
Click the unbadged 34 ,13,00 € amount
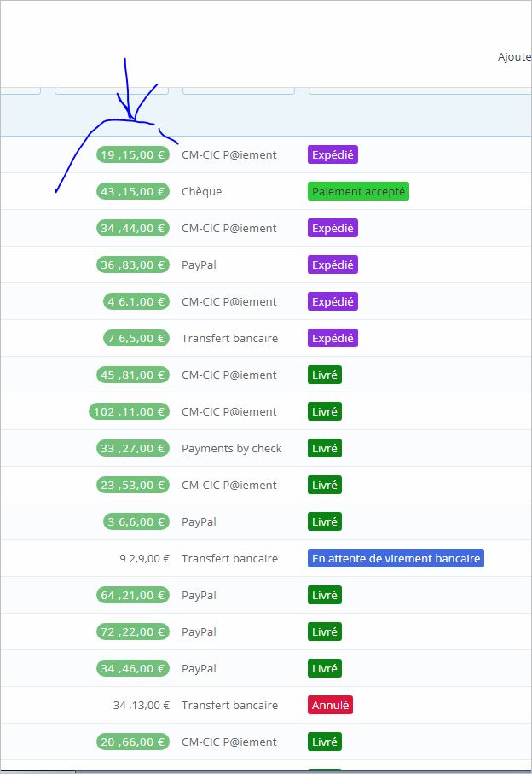[142, 705]
